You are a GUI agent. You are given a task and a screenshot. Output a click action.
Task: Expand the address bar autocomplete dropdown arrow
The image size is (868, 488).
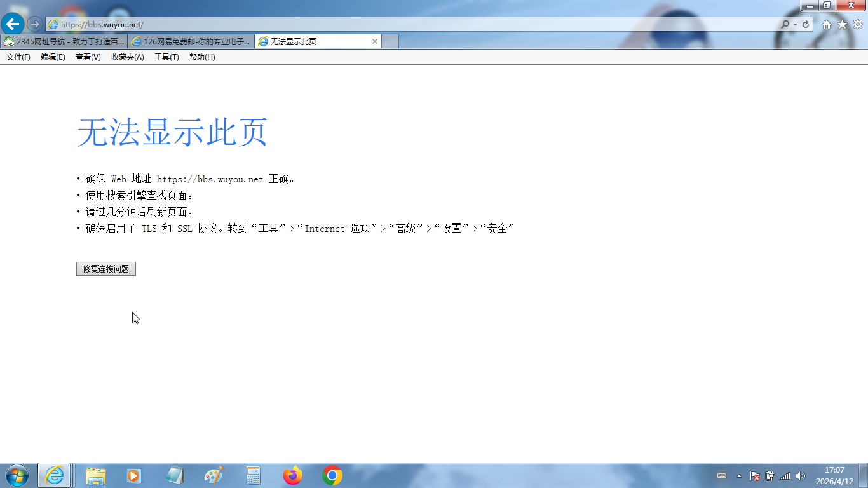(x=795, y=24)
